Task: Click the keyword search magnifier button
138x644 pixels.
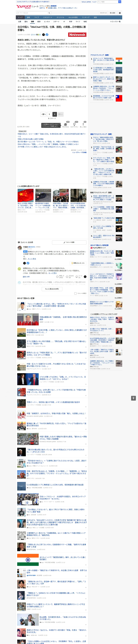Action: [49, 13]
